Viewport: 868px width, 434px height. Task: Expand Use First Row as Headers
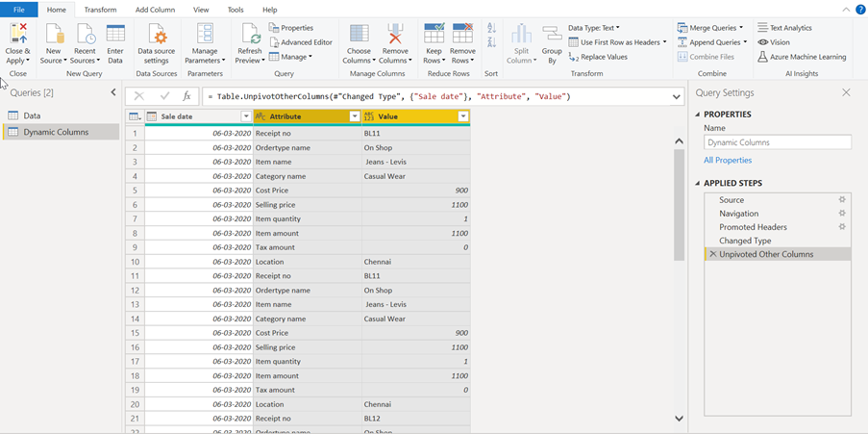[664, 42]
